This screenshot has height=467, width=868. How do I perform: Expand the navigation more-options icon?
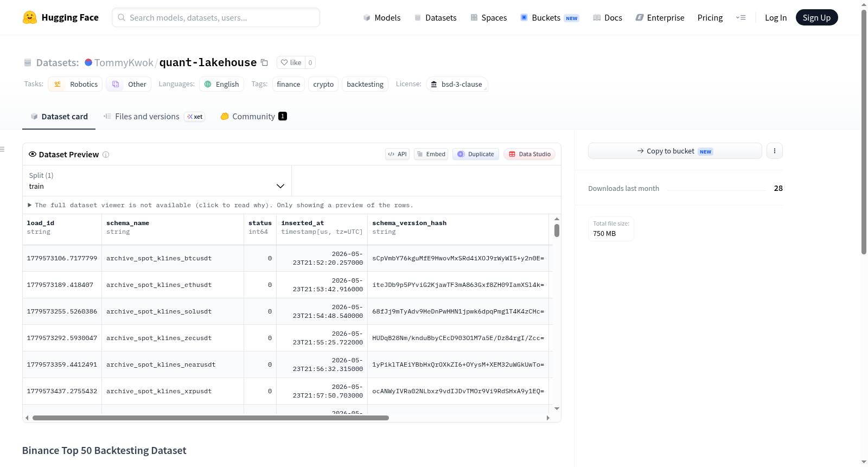pos(741,17)
